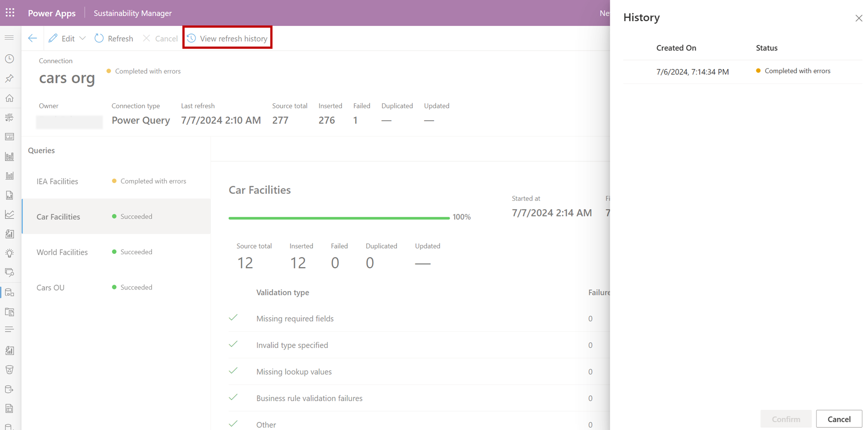The width and height of the screenshot is (868, 430).
Task: Click the Business rule validation failures row
Action: click(x=419, y=398)
